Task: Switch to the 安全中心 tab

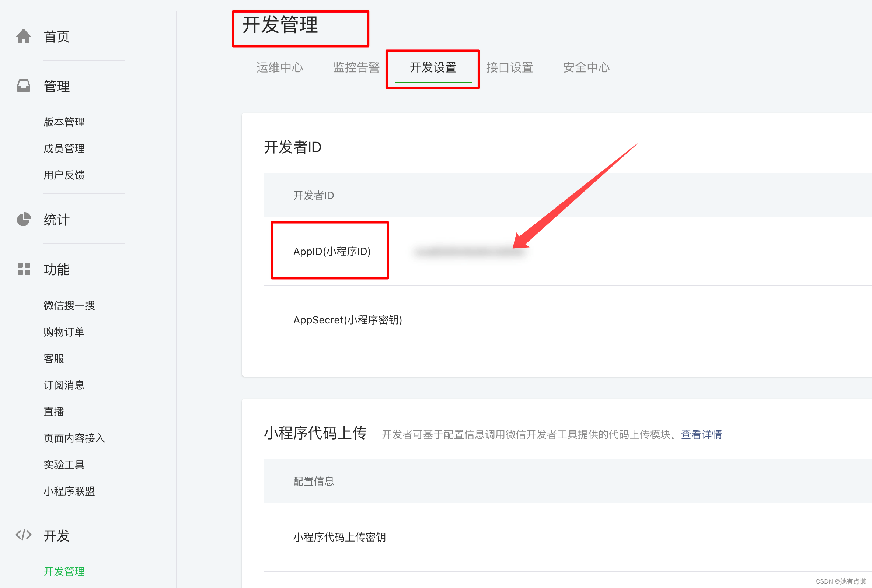Action: point(586,67)
